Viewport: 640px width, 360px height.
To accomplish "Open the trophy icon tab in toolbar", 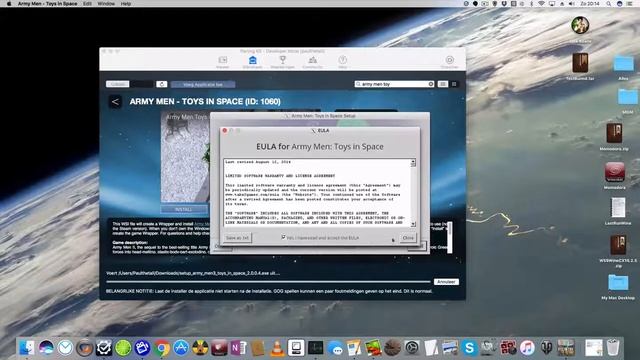I will 282,62.
